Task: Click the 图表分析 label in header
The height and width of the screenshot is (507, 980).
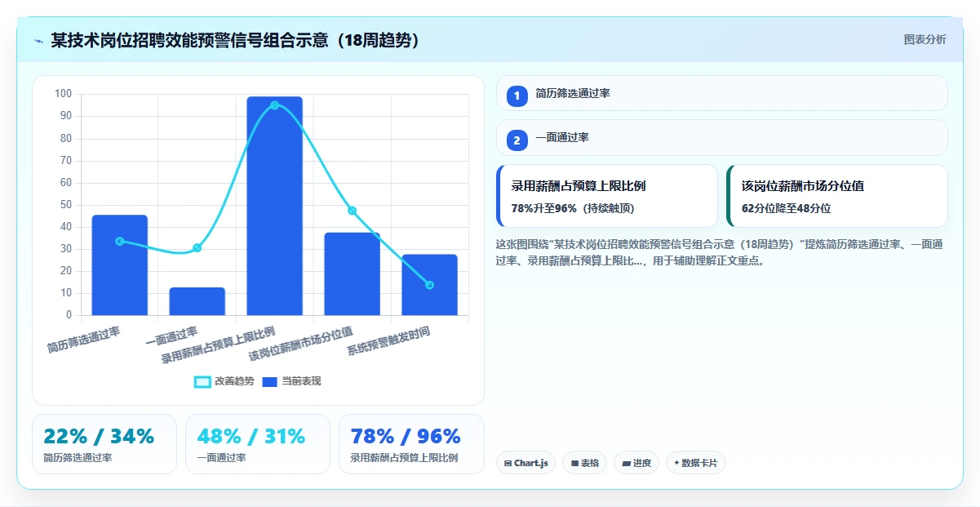Action: tap(925, 39)
